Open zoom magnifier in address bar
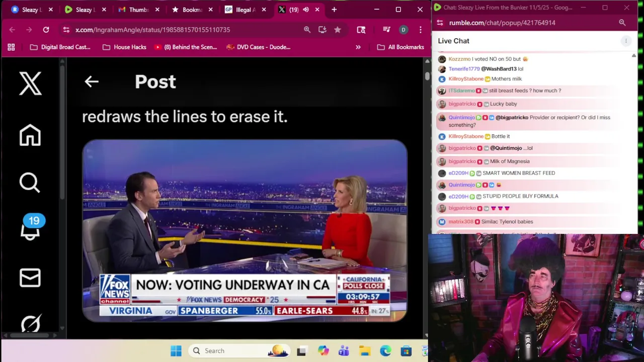The width and height of the screenshot is (644, 362). (x=307, y=30)
